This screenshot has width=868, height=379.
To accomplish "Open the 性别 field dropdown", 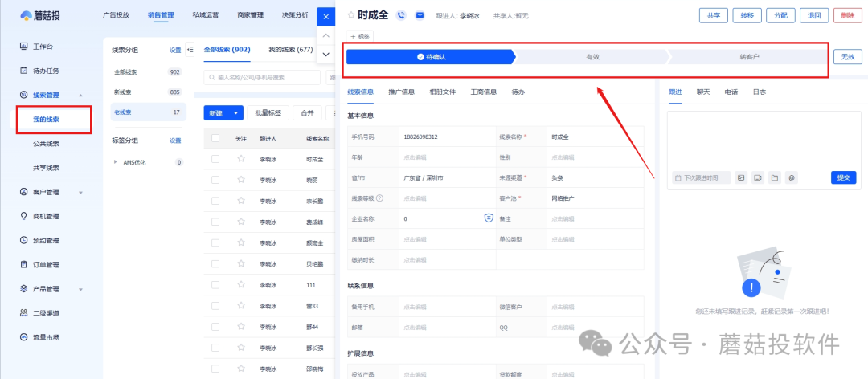I will 595,157.
